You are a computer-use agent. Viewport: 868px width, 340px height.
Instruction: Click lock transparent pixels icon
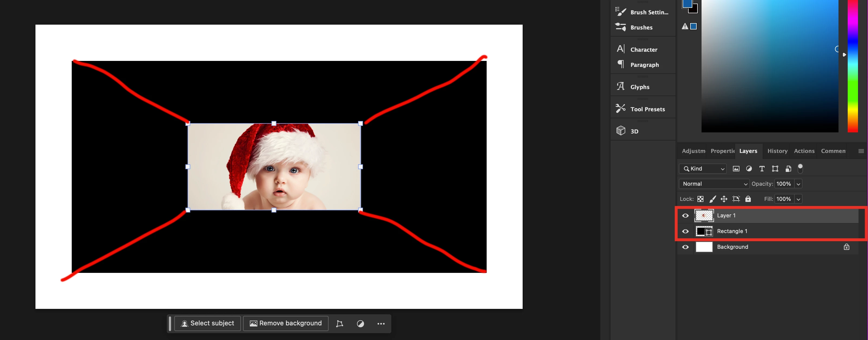700,199
